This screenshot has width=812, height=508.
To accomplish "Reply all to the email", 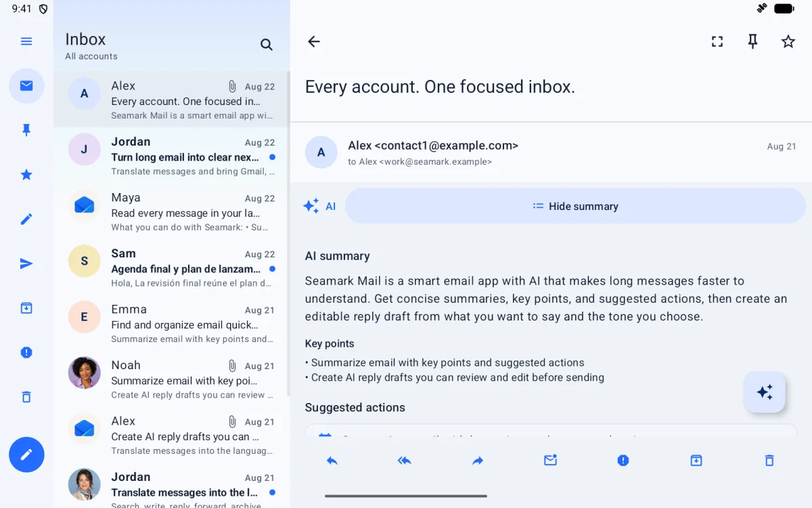I will [x=405, y=461].
